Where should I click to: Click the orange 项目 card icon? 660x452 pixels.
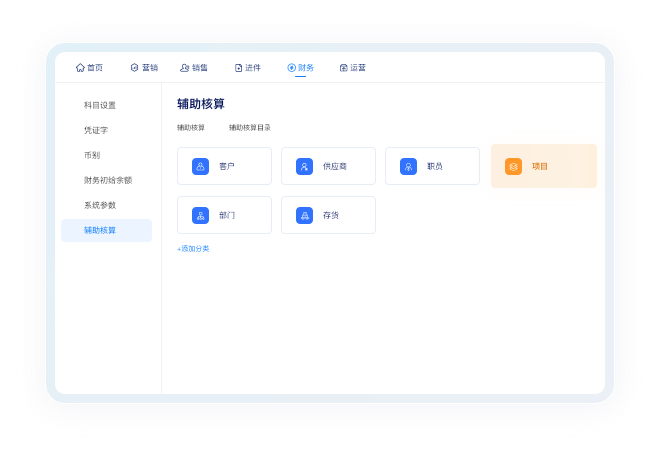pos(513,166)
